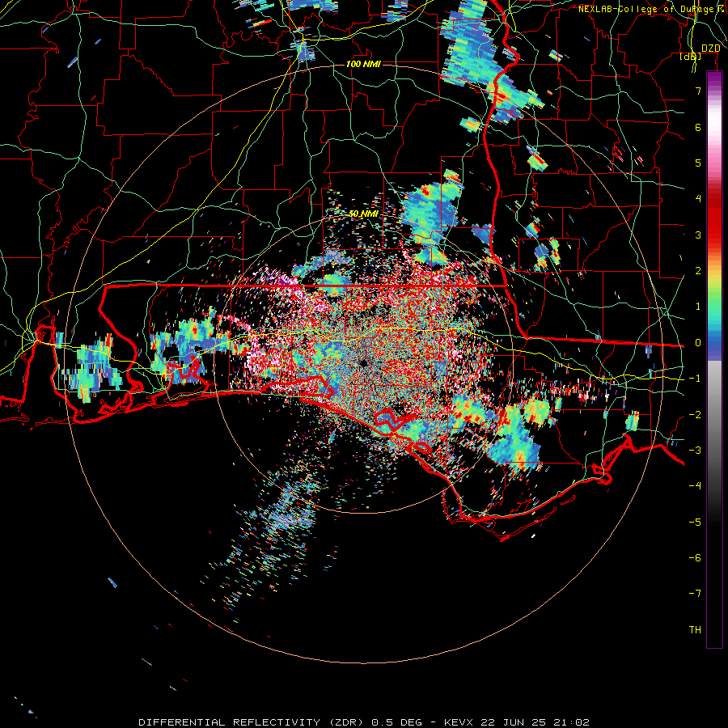Click the 2 value on the color scale
Image resolution: width=728 pixels, height=728 pixels.
tap(698, 271)
